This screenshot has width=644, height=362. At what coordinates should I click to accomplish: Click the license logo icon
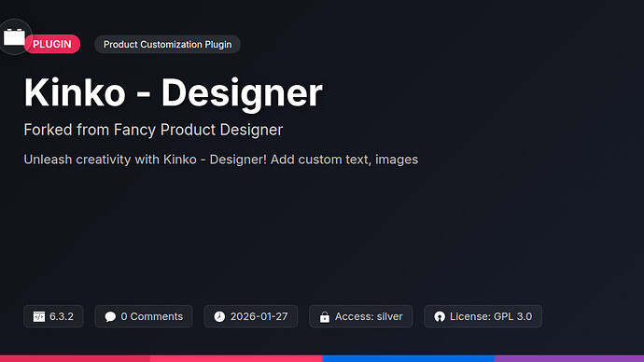point(440,316)
